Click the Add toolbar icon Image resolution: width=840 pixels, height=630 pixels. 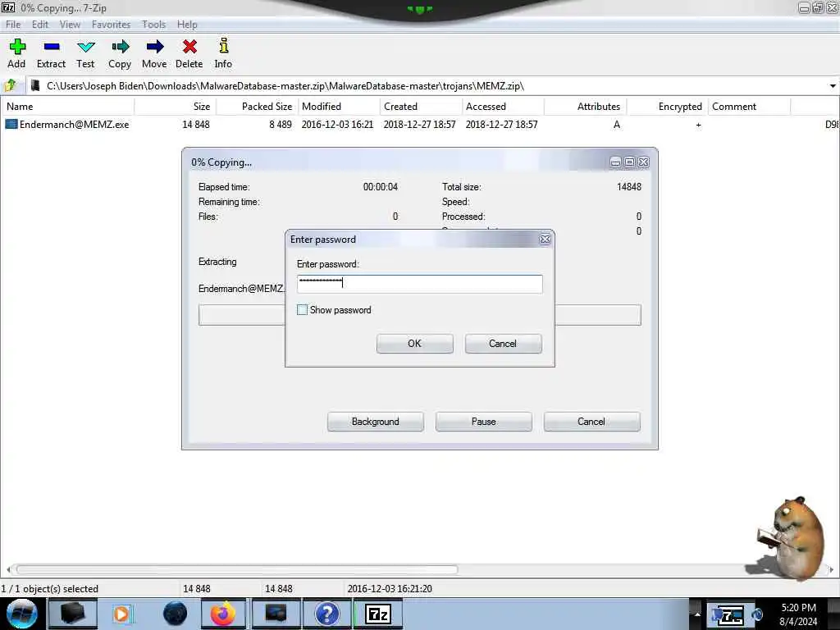[17, 47]
